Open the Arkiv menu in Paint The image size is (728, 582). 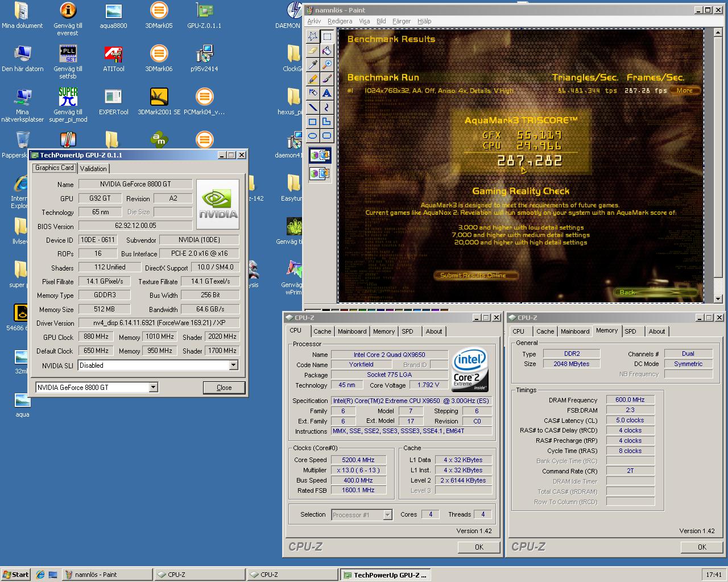[x=314, y=21]
